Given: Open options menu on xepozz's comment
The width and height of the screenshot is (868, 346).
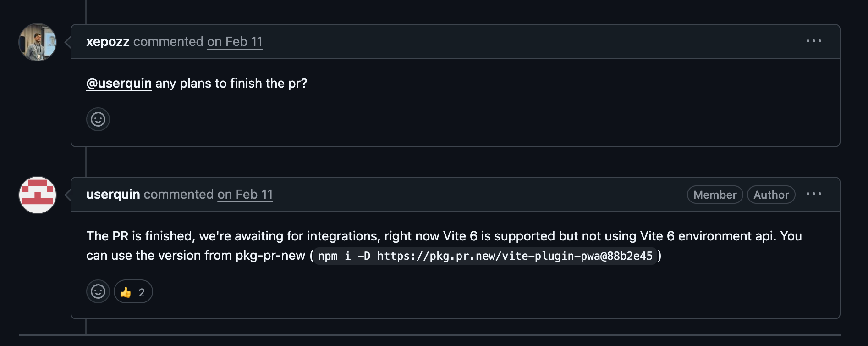Looking at the screenshot, I should click(x=814, y=41).
